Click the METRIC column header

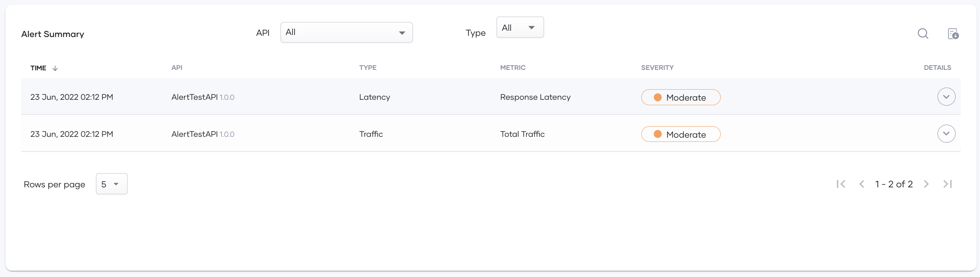513,68
